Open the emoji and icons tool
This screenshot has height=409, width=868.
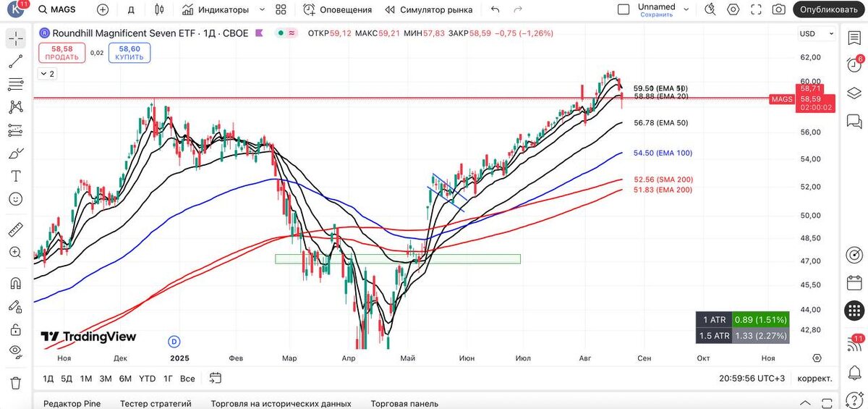15,199
